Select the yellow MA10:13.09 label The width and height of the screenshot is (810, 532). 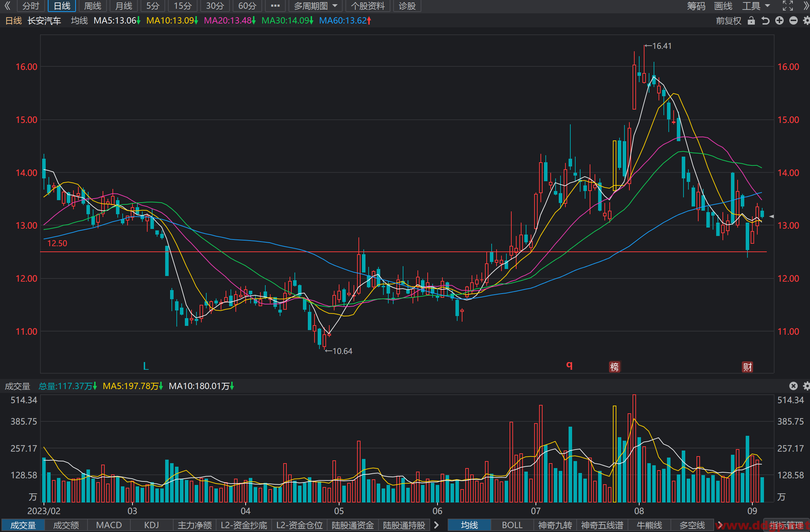pyautogui.click(x=172, y=21)
